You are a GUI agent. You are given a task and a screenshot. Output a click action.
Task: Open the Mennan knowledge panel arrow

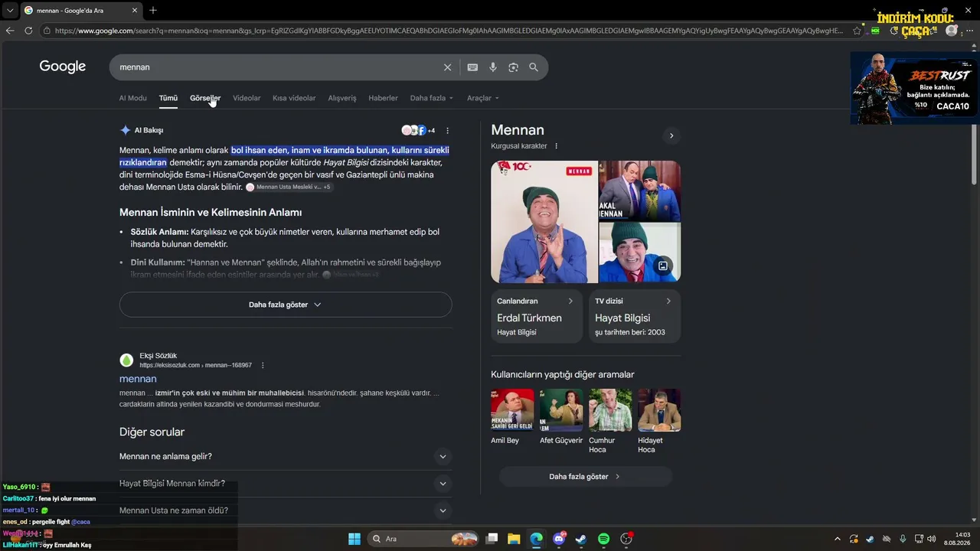point(671,136)
